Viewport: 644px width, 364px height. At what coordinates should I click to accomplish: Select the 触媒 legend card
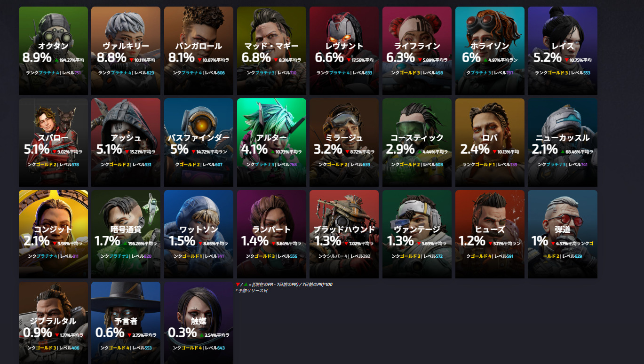coord(199,323)
